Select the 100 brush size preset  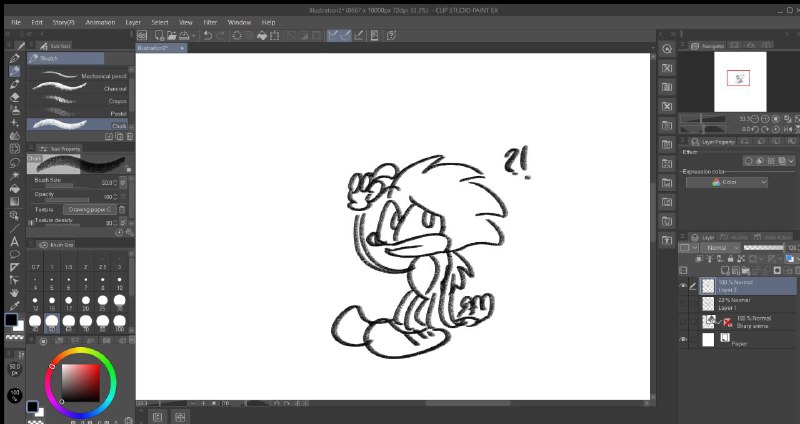119,323
